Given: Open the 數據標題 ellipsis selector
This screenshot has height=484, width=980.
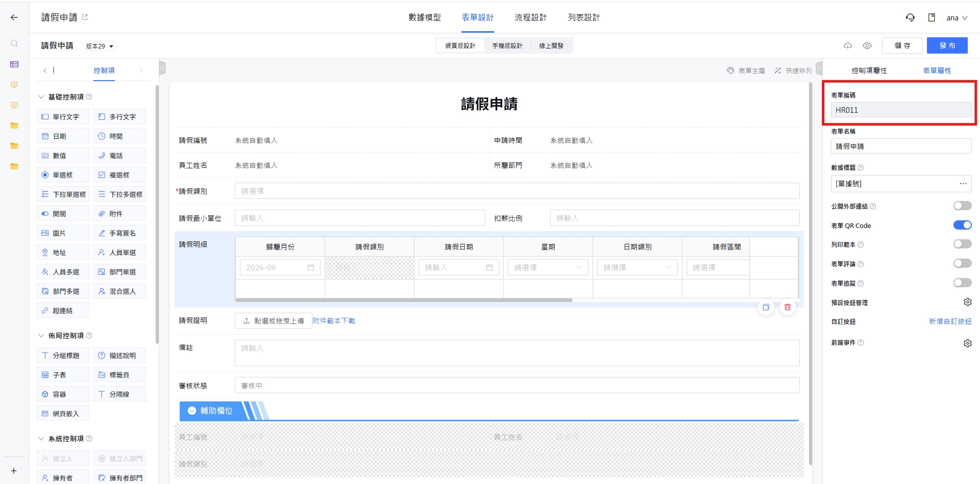Looking at the screenshot, I should pyautogui.click(x=963, y=184).
